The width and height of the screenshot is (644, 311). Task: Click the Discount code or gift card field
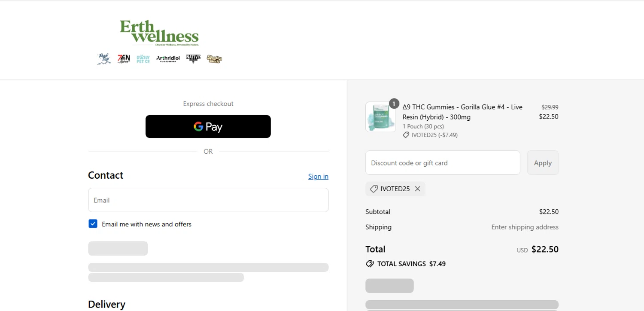pos(443,163)
